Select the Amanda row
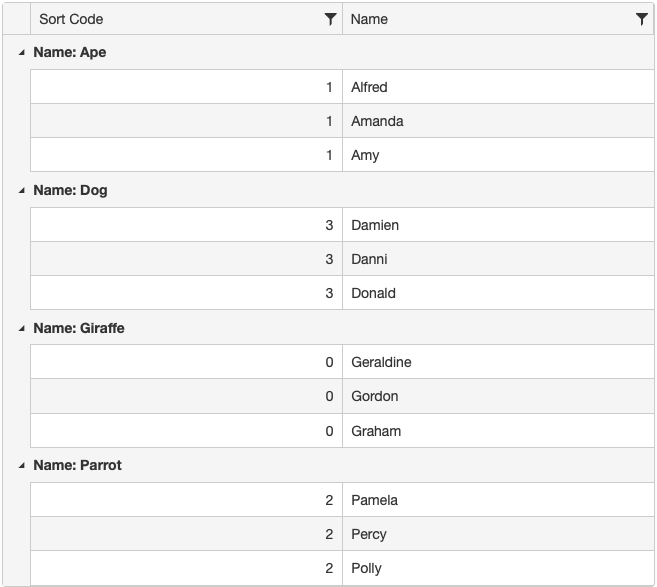The image size is (657, 587). tap(342, 121)
